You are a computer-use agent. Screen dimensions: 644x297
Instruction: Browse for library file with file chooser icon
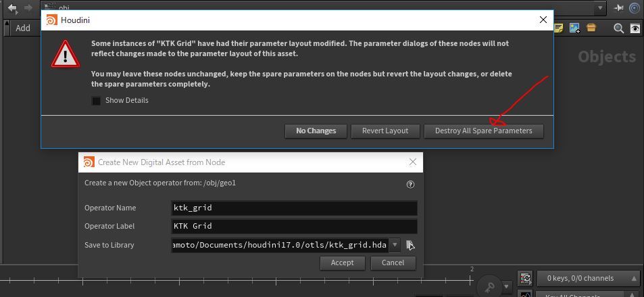(x=410, y=245)
